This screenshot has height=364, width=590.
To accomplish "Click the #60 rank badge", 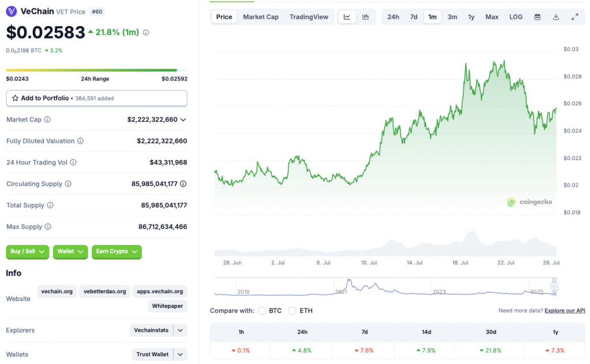I will (97, 12).
